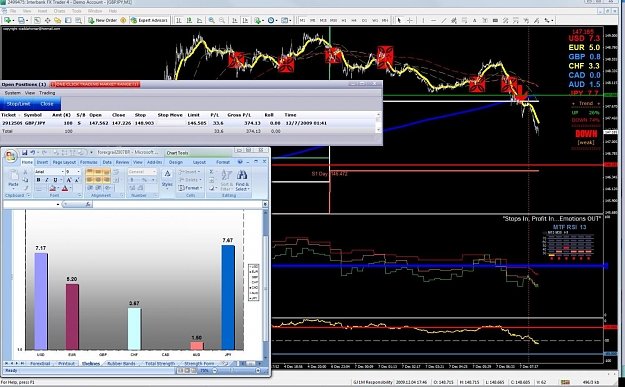Select the trendline drawing tool
The image size is (625, 387).
point(444,20)
